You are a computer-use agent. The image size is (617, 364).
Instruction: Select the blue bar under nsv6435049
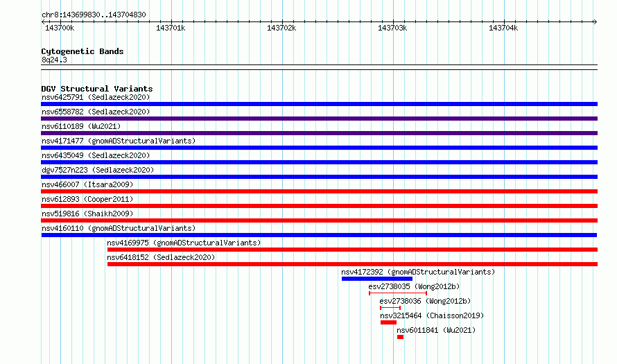tap(319, 162)
